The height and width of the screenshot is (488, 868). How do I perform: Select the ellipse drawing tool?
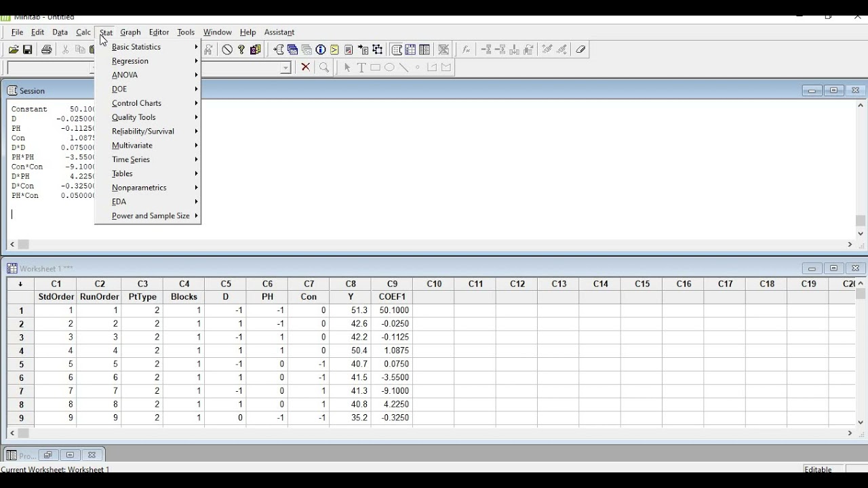click(x=389, y=67)
